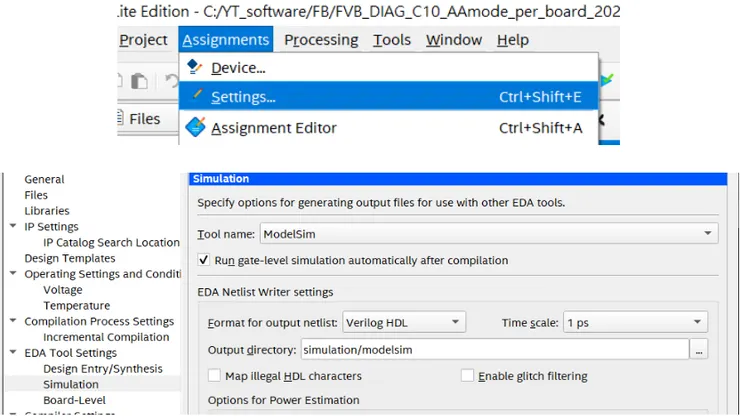Collapse the EDA Tool Settings tree node
740x420 pixels.
[12, 353]
